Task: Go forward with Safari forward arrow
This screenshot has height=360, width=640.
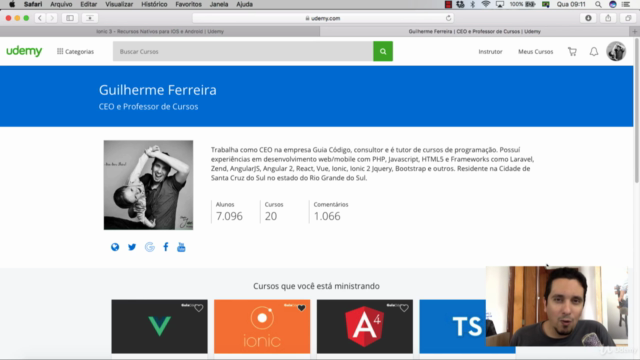Action: point(52,18)
